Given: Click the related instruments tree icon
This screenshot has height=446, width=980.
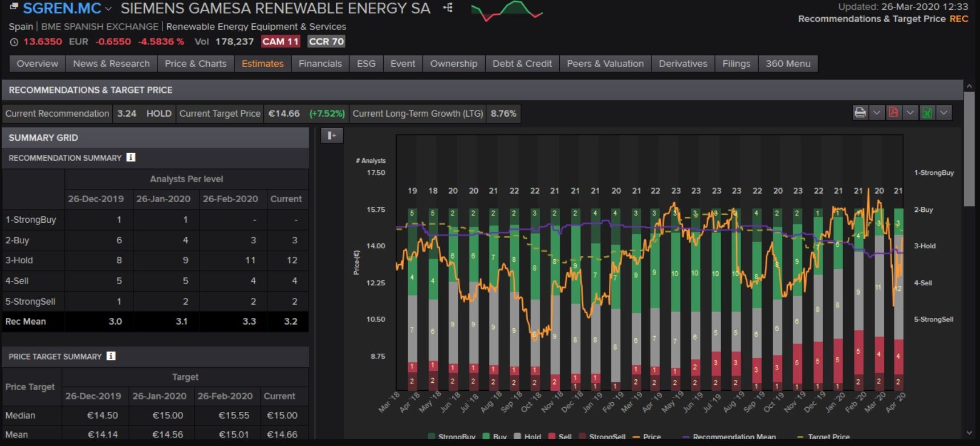Looking at the screenshot, I should coord(448,8).
